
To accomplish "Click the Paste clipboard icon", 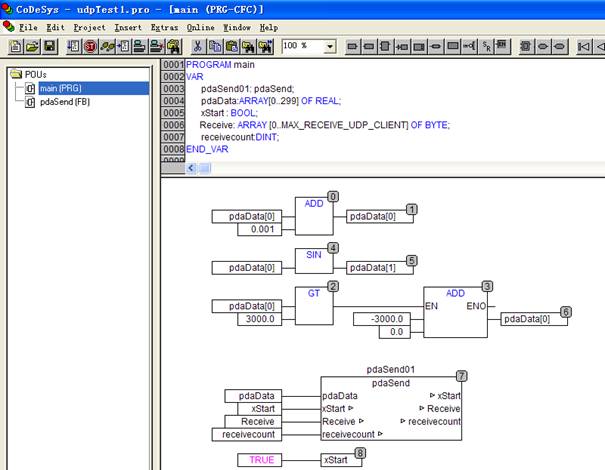I will point(233,46).
